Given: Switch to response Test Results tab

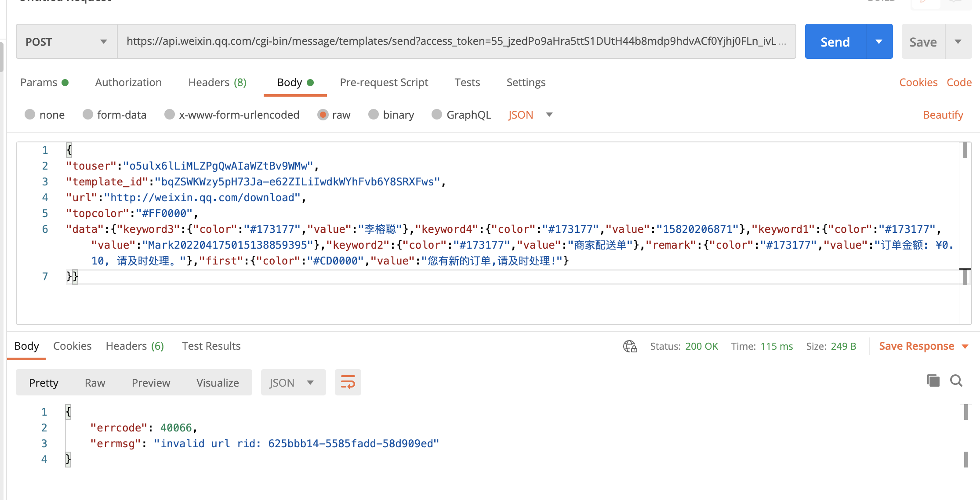Looking at the screenshot, I should [x=211, y=346].
